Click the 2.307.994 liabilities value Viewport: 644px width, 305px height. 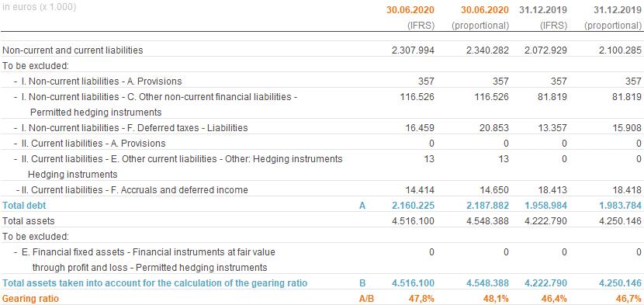414,50
